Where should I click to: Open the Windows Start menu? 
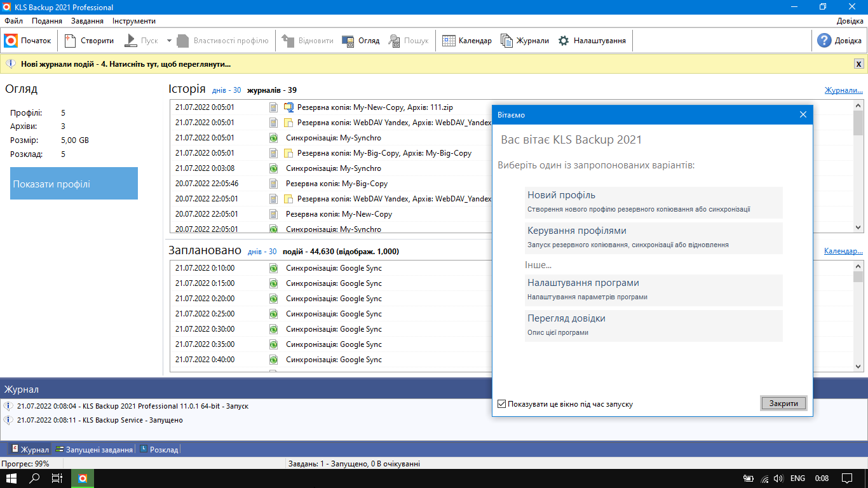point(11,478)
